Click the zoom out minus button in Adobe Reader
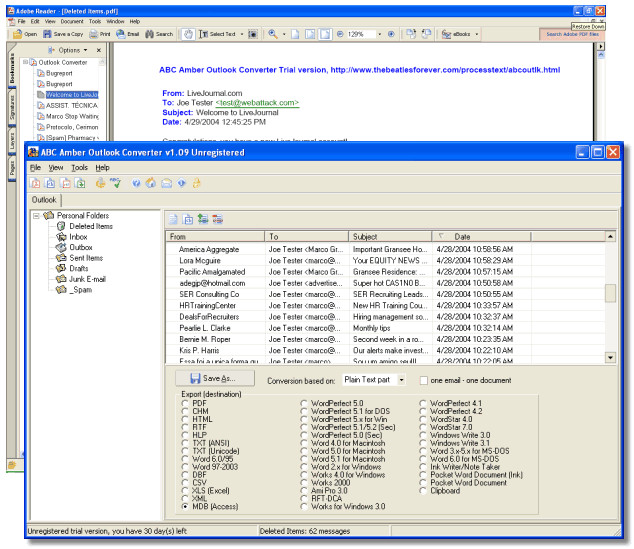 [x=340, y=34]
